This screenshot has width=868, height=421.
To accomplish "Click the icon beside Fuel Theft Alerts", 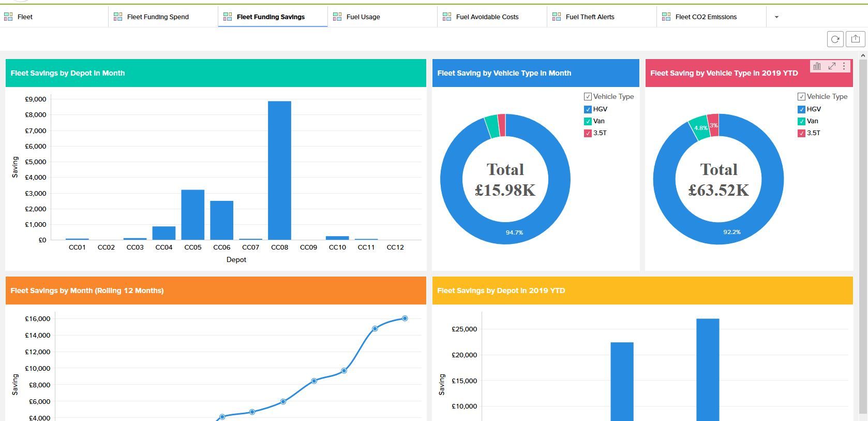I will click(557, 17).
